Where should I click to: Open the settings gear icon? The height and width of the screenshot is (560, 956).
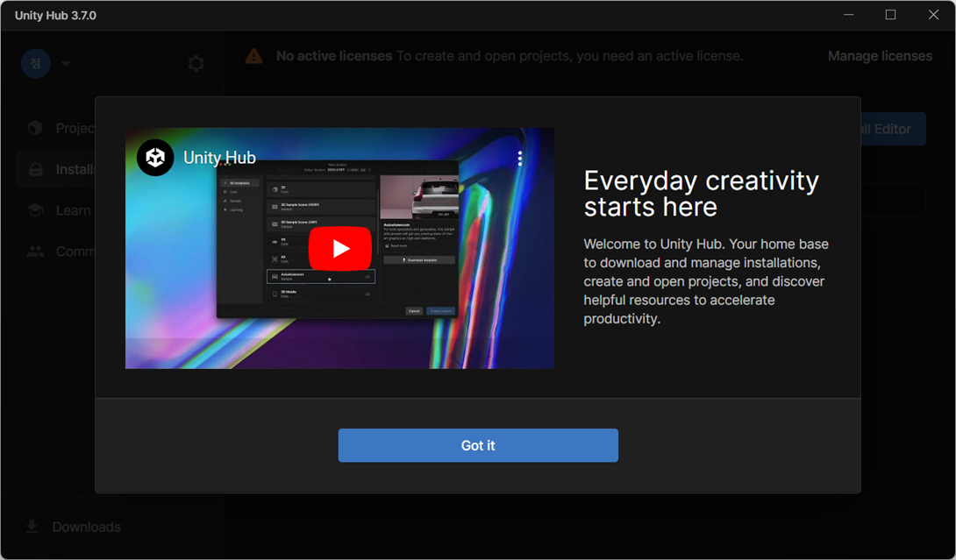pyautogui.click(x=196, y=63)
